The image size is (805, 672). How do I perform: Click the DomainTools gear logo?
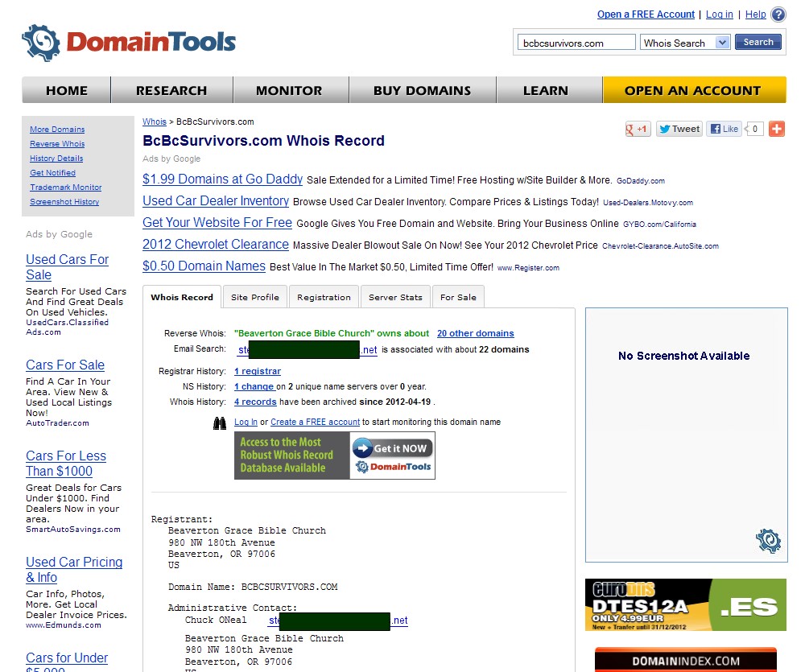[x=41, y=43]
